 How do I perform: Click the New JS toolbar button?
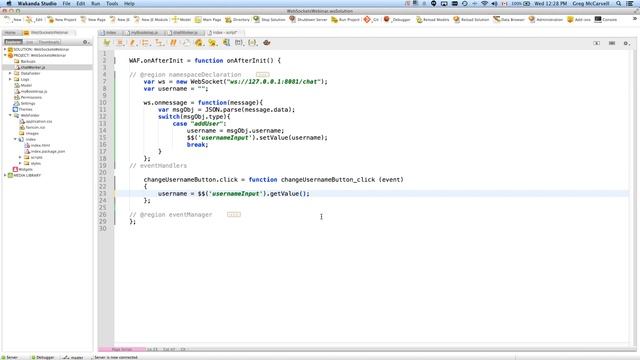point(120,20)
